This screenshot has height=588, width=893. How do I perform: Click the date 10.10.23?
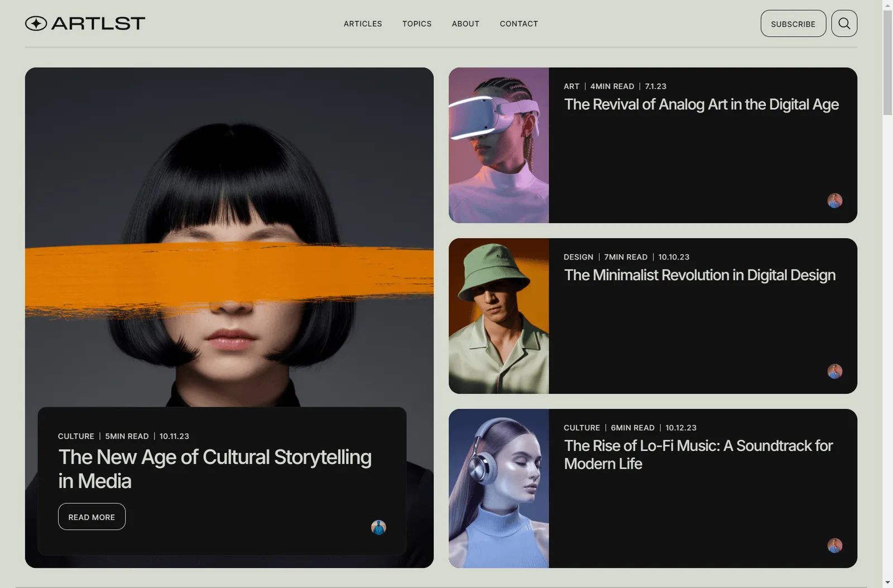[674, 257]
